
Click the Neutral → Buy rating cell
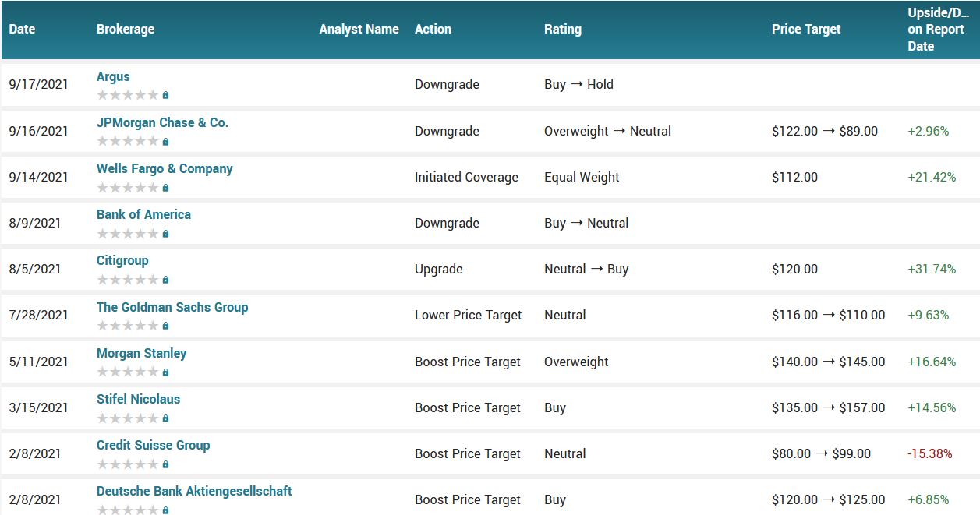586,269
